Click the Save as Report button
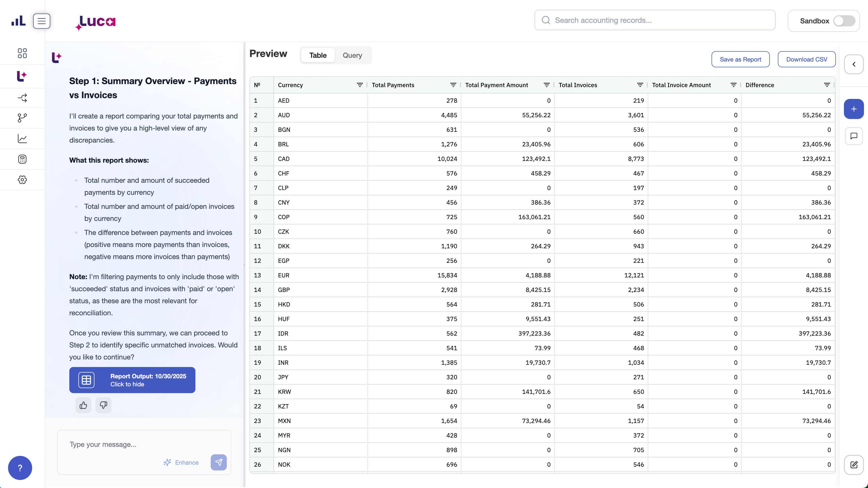Screen dimensions: 868x488 pos(740,59)
